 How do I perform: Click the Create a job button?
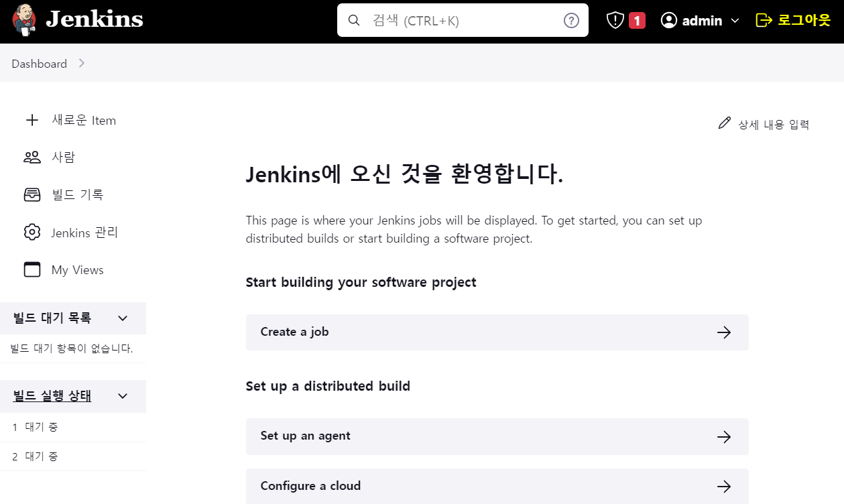(497, 332)
